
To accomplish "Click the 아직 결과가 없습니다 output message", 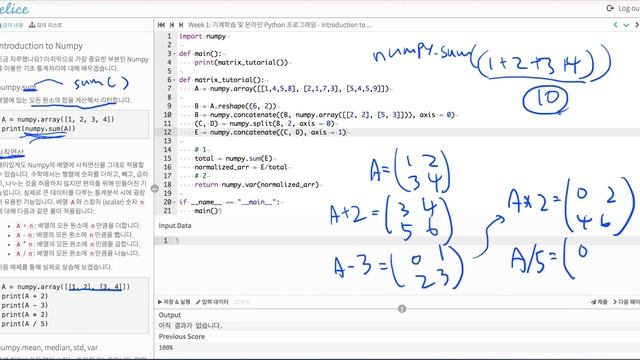I will coord(190,326).
